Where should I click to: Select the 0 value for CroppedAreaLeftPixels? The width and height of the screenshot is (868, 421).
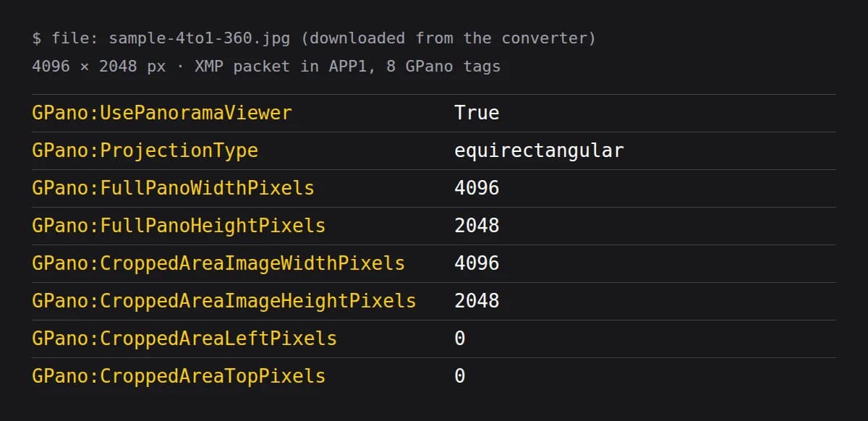click(x=460, y=339)
